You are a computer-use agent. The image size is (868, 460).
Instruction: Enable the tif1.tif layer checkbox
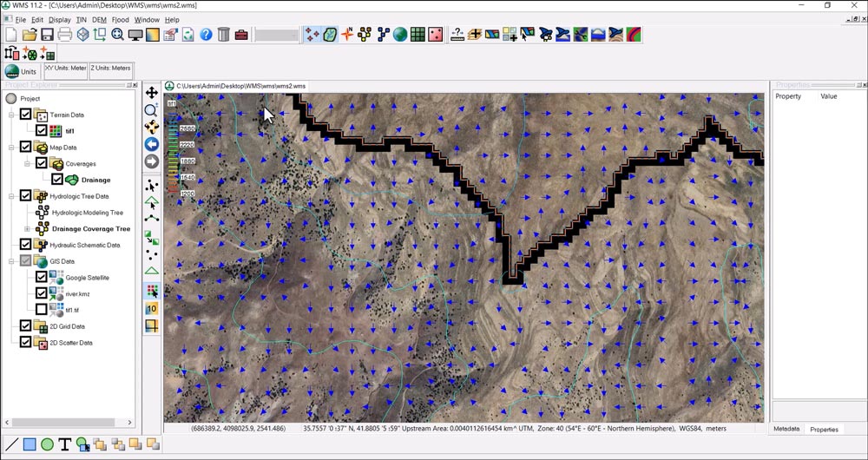click(x=41, y=309)
